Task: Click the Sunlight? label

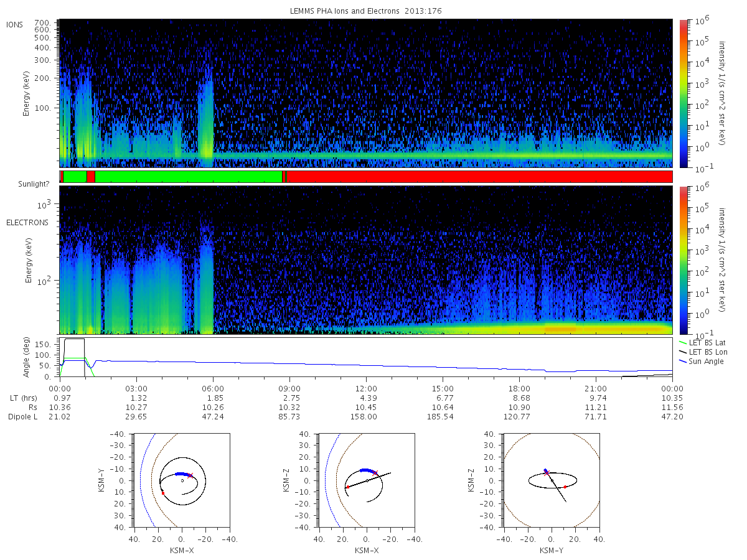Action: click(x=29, y=185)
